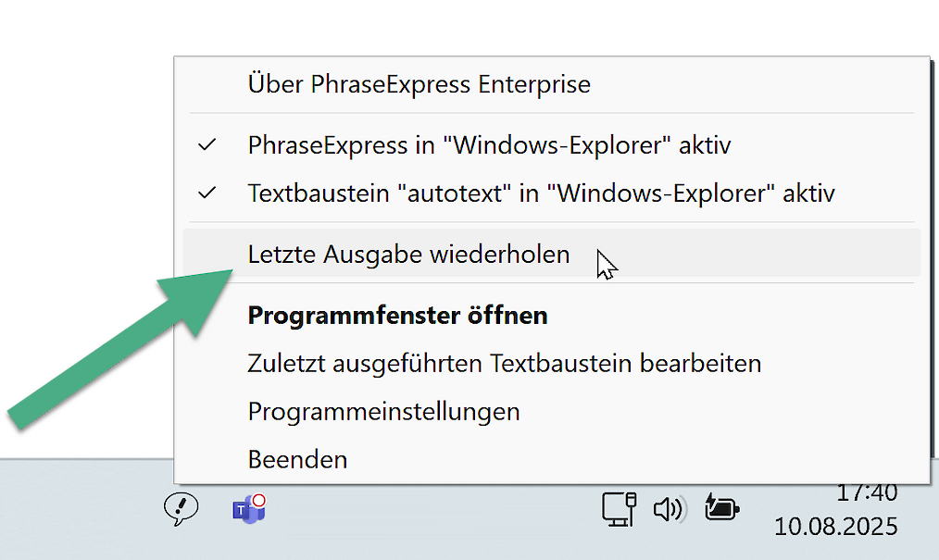Open Microsoft Teams from the taskbar
The width and height of the screenshot is (939, 560).
point(248,509)
